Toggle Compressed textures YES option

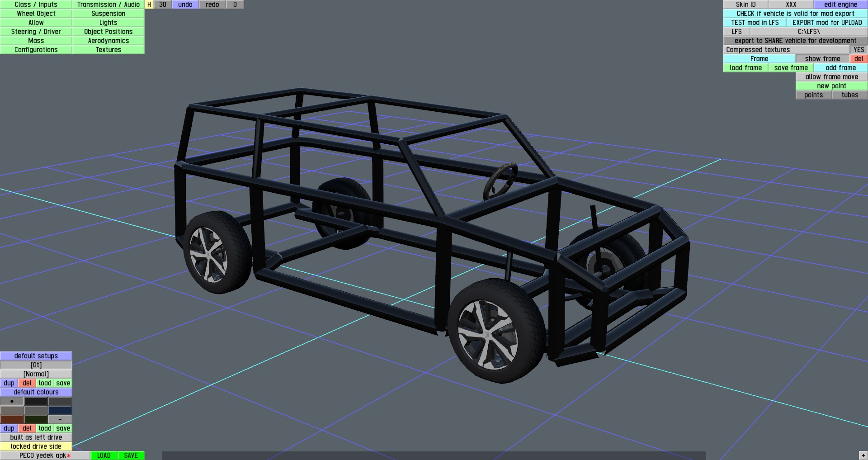(859, 50)
